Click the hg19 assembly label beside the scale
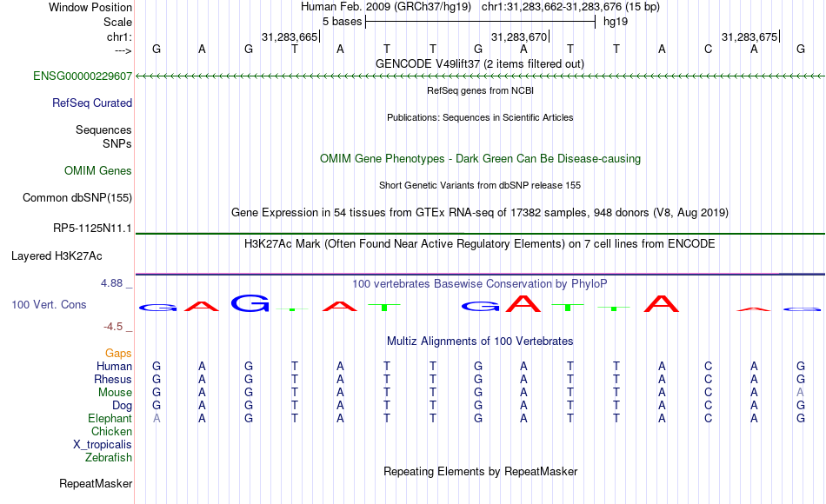The width and height of the screenshot is (826, 504). (x=616, y=22)
